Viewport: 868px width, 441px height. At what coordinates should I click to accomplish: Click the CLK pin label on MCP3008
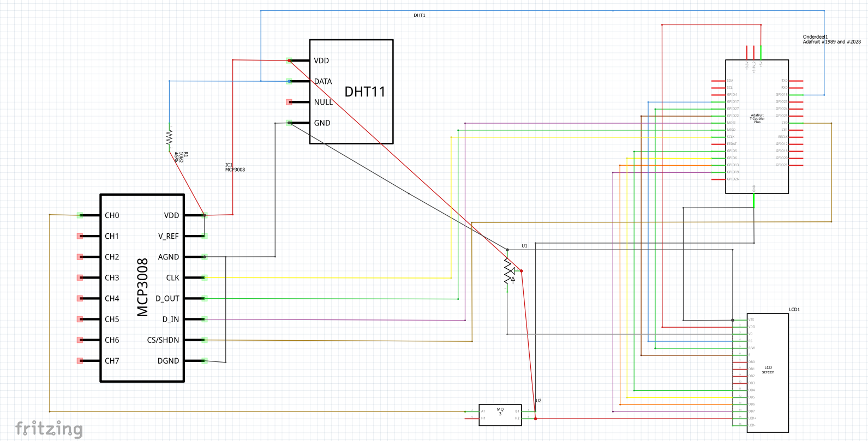click(x=173, y=277)
